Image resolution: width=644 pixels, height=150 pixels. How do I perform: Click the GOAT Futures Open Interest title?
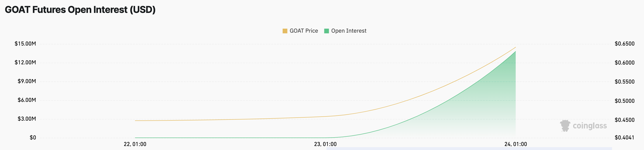pyautogui.click(x=80, y=10)
